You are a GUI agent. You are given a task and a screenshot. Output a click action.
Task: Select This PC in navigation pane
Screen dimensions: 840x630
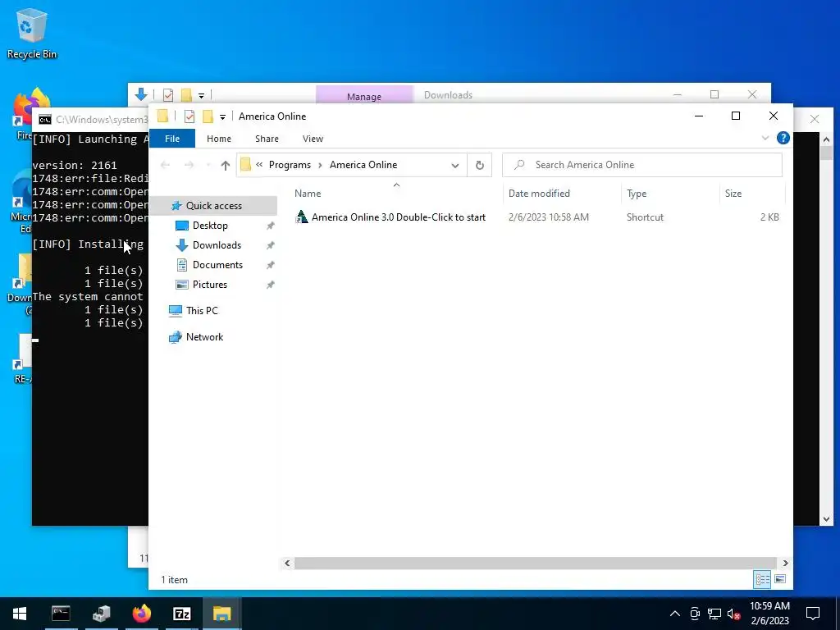[x=202, y=311]
